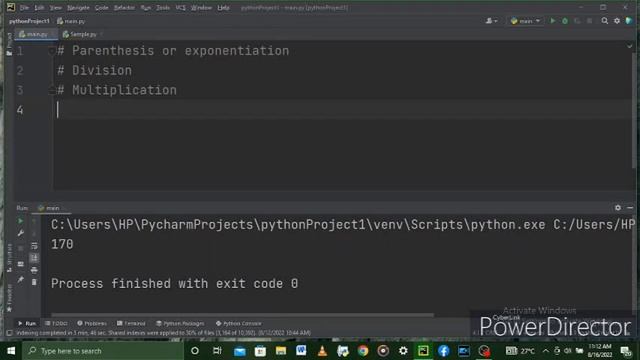This screenshot has height=360, width=640.
Task: Open IDE settings gear in top toolbar
Action: (x=617, y=20)
